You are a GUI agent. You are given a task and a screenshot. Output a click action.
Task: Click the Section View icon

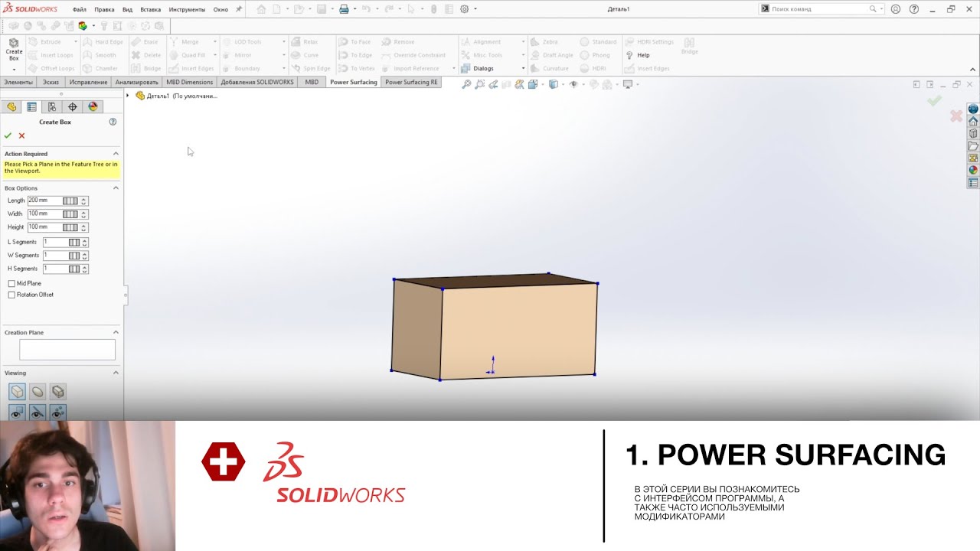[x=507, y=84]
